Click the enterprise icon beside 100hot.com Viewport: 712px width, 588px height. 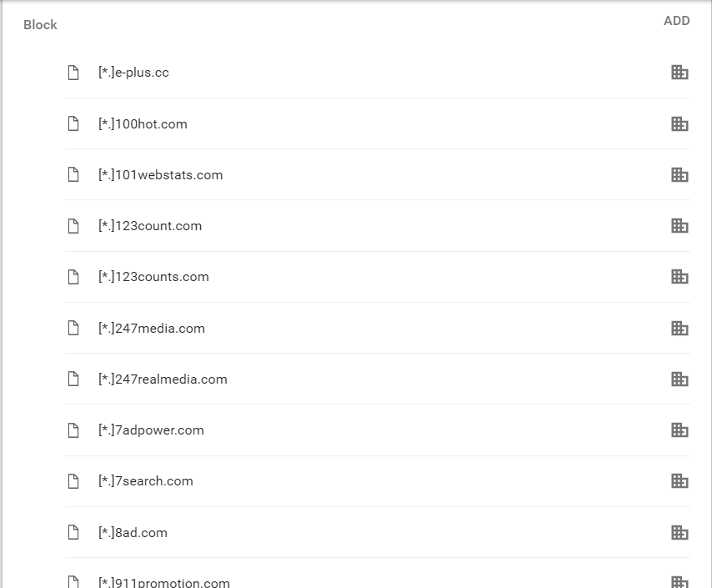click(679, 123)
